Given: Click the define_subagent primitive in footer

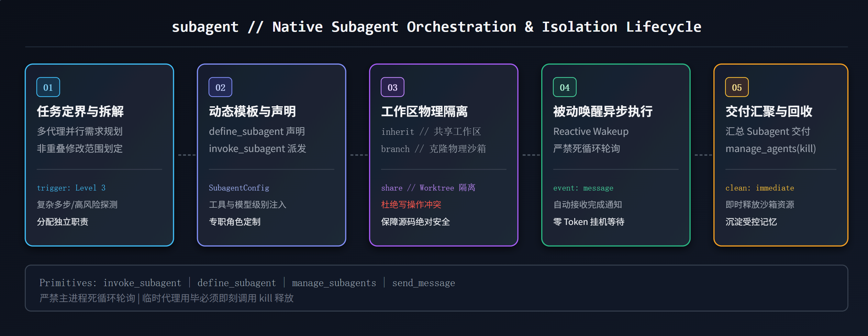Looking at the screenshot, I should pos(236,283).
